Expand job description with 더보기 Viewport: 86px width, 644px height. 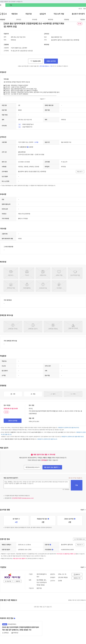(43, 99)
